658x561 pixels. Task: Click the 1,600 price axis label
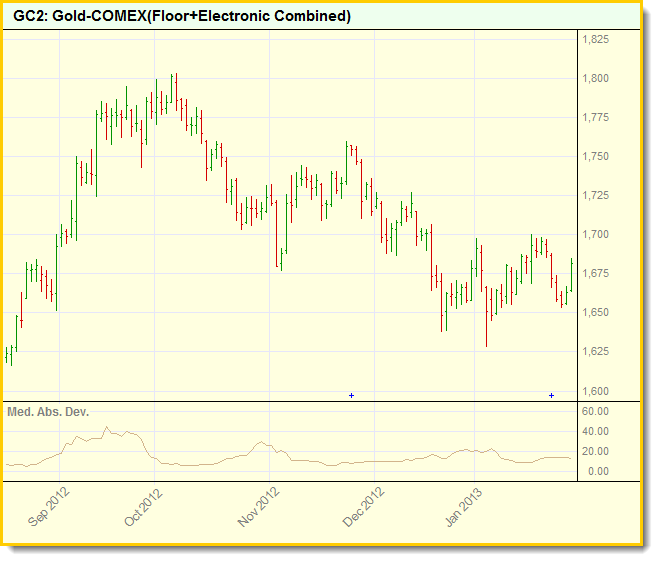(596, 391)
